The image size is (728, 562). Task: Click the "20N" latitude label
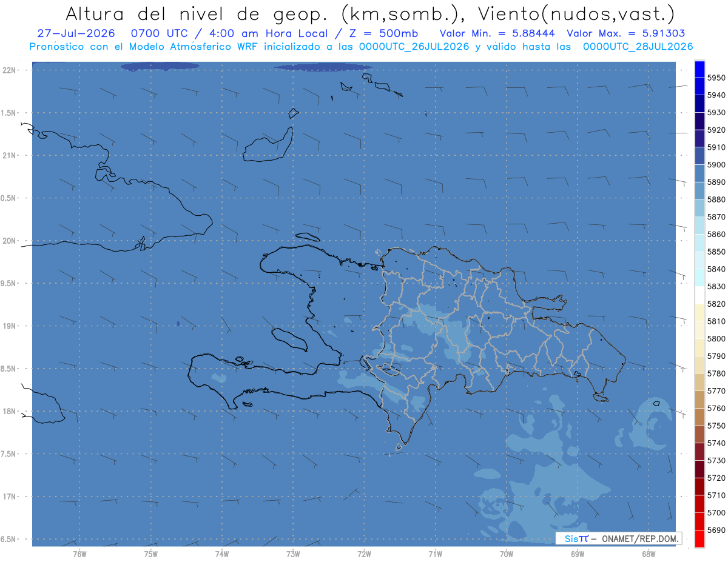(10, 241)
